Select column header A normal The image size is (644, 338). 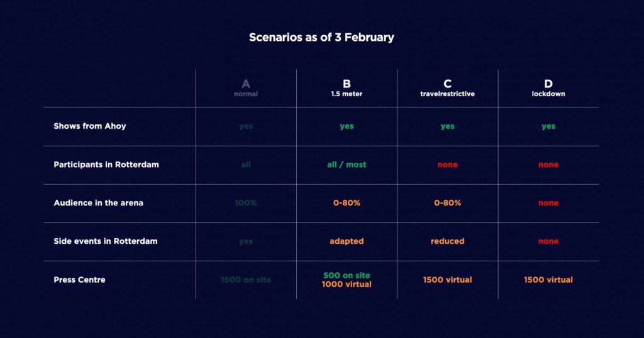click(x=246, y=88)
